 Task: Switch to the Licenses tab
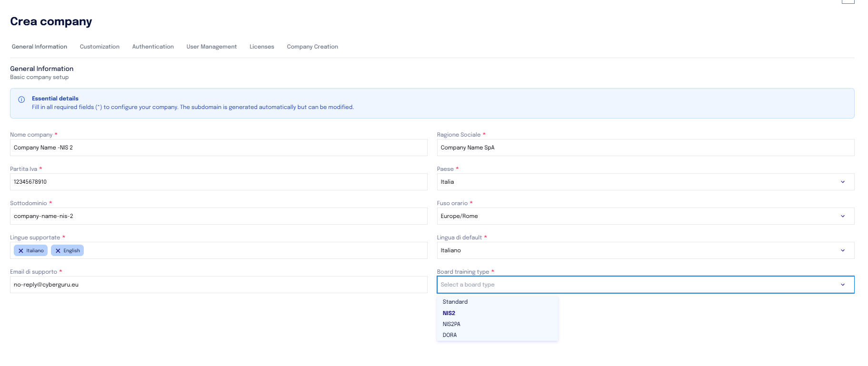(x=262, y=47)
